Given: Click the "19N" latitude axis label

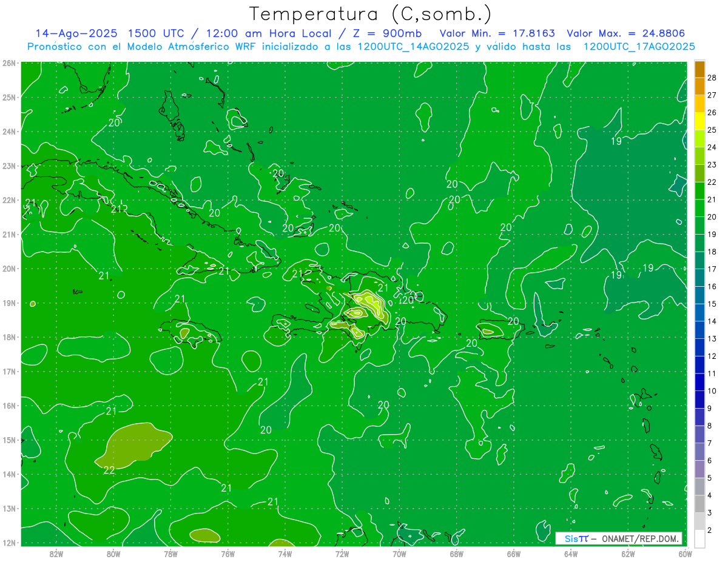Looking at the screenshot, I should click(x=9, y=303).
